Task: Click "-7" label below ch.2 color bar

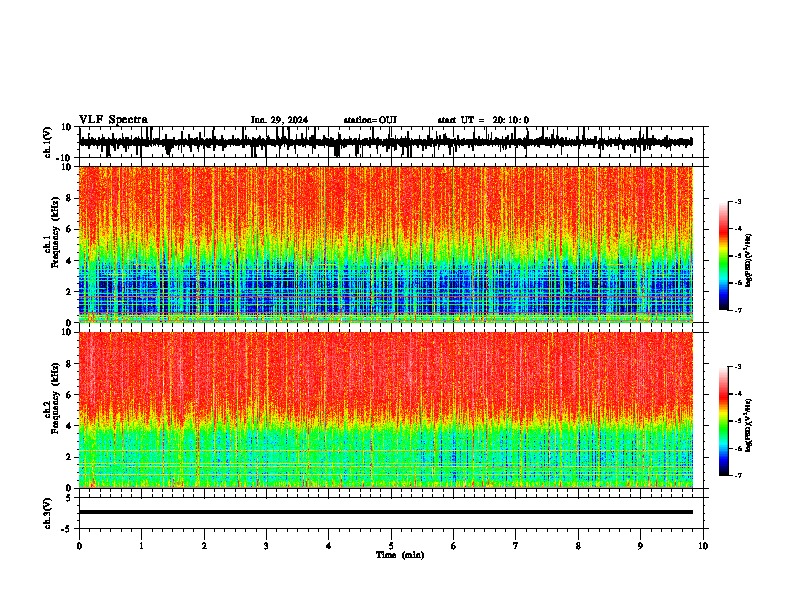Action: coord(737,475)
